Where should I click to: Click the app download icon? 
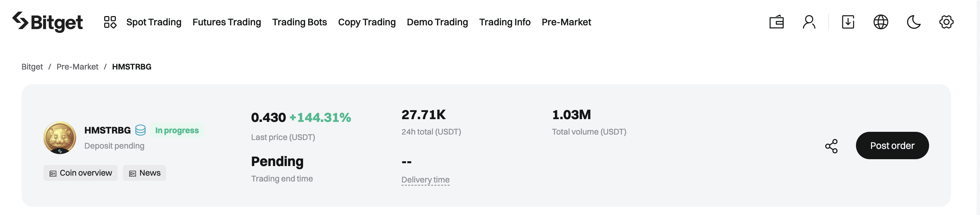[848, 22]
